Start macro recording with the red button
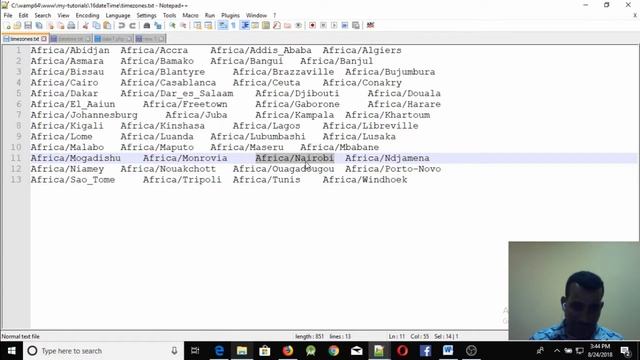640x360 pixels. click(x=312, y=26)
